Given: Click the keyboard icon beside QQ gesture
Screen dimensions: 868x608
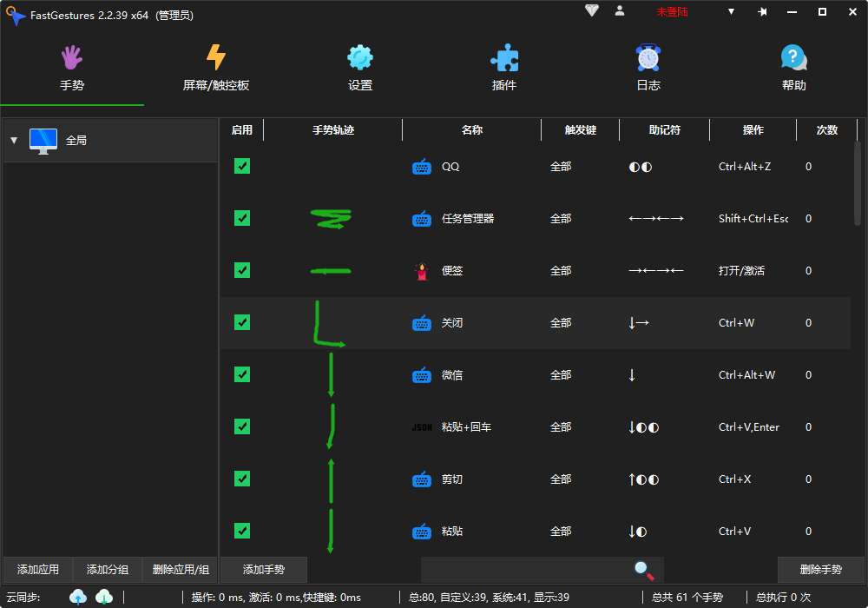Looking at the screenshot, I should point(422,166).
